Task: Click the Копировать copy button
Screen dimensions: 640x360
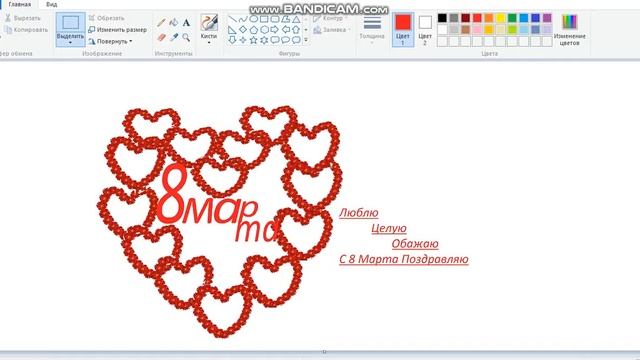Action: (26, 30)
